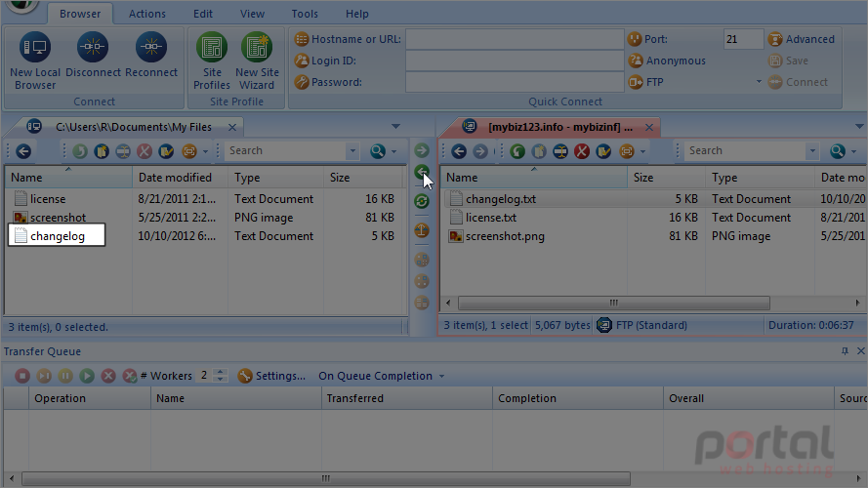
Task: Go forward in remote pane
Action: click(480, 151)
